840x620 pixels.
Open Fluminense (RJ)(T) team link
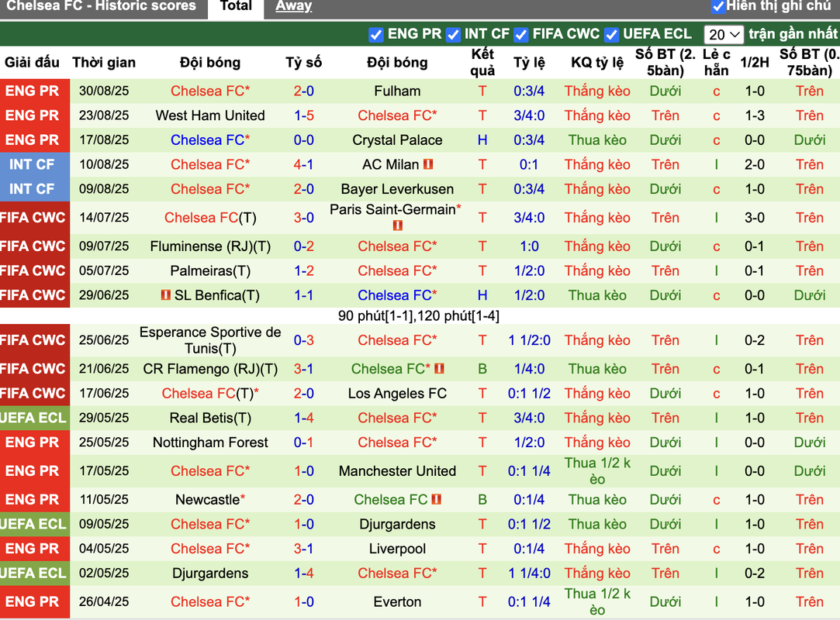[x=210, y=246]
